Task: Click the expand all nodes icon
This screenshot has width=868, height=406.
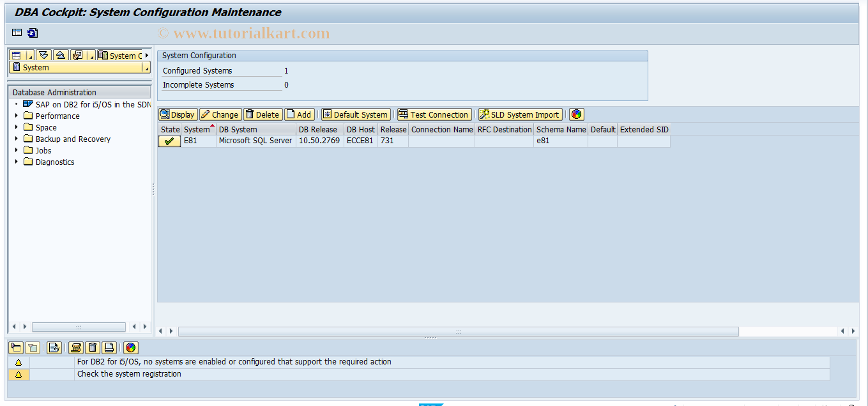Action: 43,56
